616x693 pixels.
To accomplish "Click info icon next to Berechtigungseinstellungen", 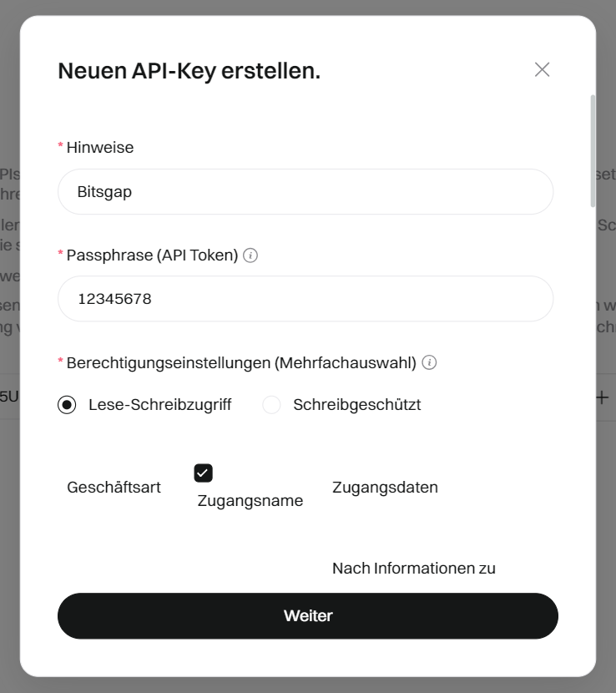I will [x=429, y=362].
